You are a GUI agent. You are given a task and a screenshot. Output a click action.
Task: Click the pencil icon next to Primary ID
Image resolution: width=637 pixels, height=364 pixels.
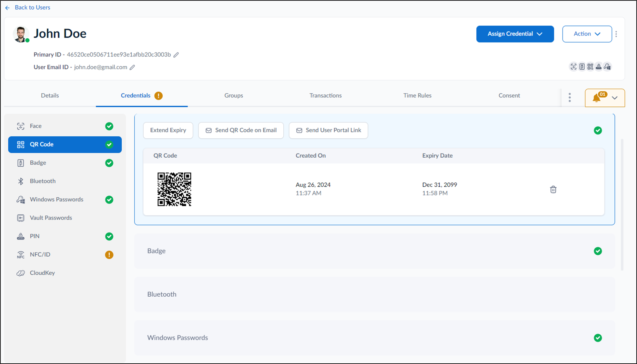(176, 55)
